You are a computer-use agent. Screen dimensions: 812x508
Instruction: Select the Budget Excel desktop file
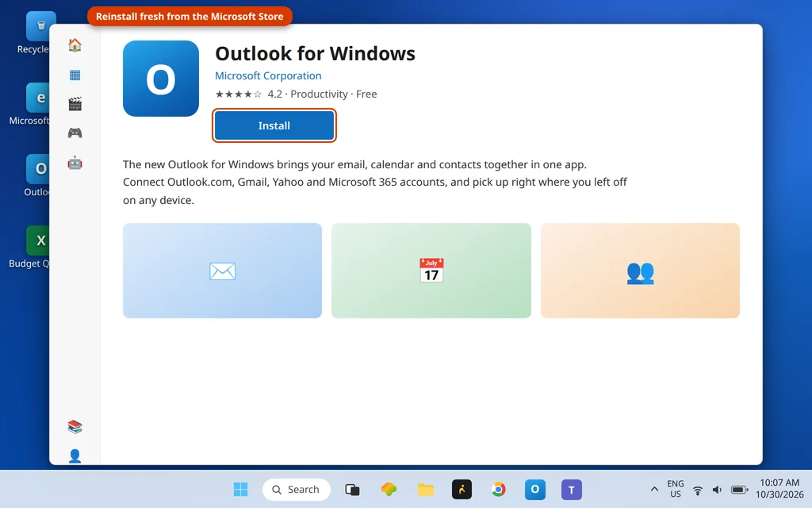[30, 248]
